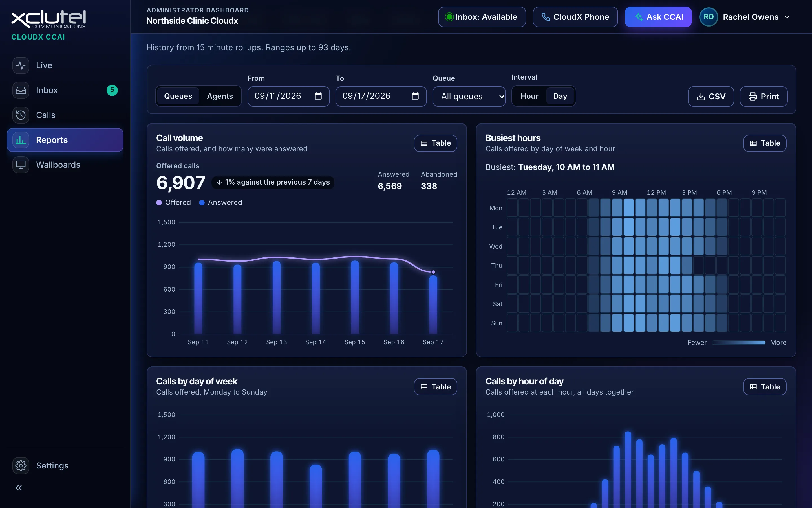Click the Fewer to More heatmap legend bar
Viewport: 812px width, 508px height.
click(x=738, y=342)
